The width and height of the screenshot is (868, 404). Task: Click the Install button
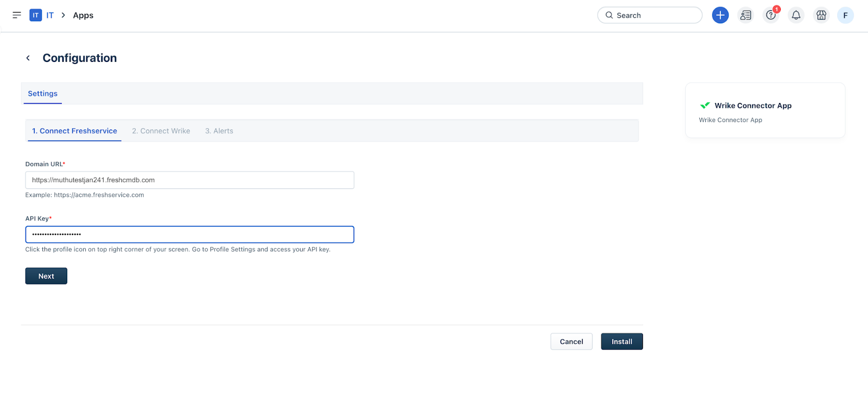point(622,342)
